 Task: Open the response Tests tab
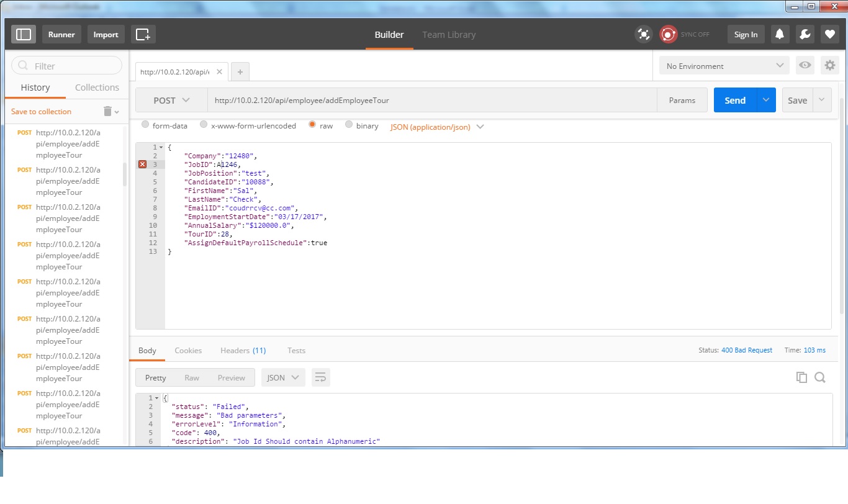[296, 351]
